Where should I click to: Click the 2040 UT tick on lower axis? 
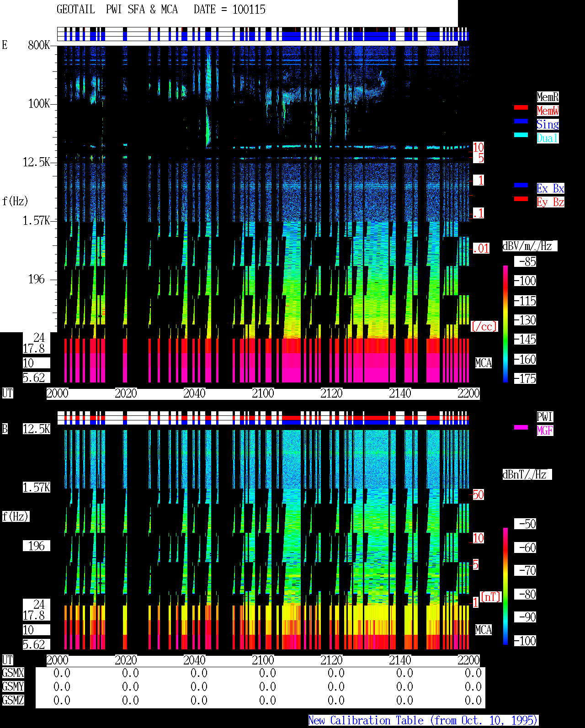(x=194, y=660)
